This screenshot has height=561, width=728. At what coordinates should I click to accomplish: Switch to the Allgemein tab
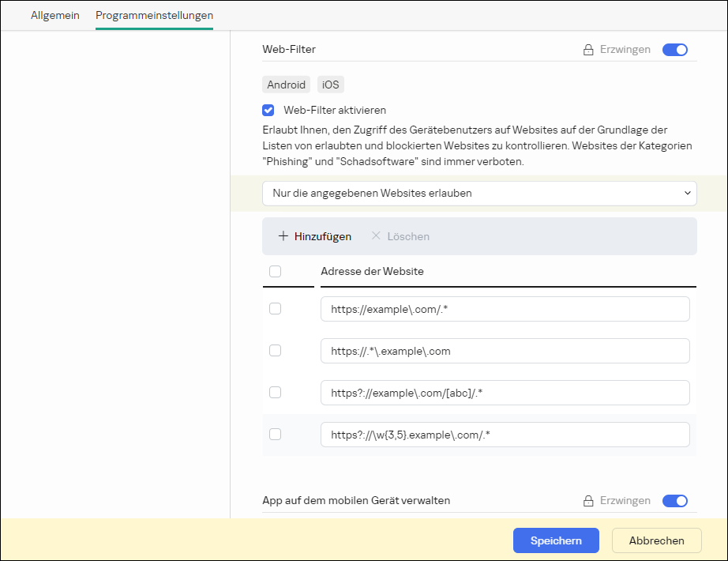[55, 16]
